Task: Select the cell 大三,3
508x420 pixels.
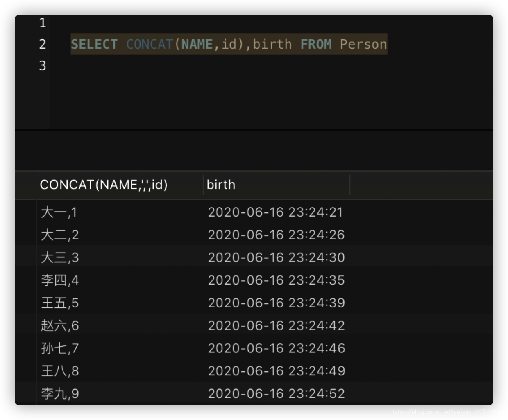Action: 60,257
